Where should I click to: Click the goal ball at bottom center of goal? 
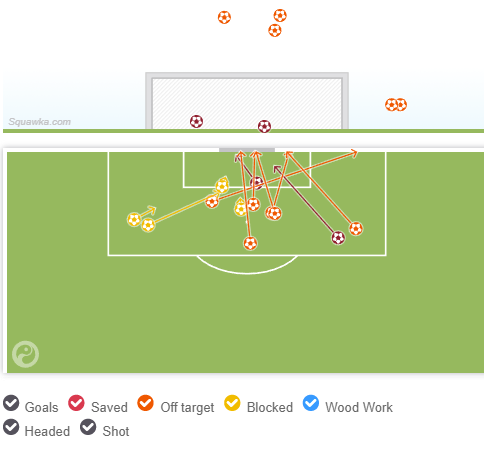pyautogui.click(x=264, y=126)
